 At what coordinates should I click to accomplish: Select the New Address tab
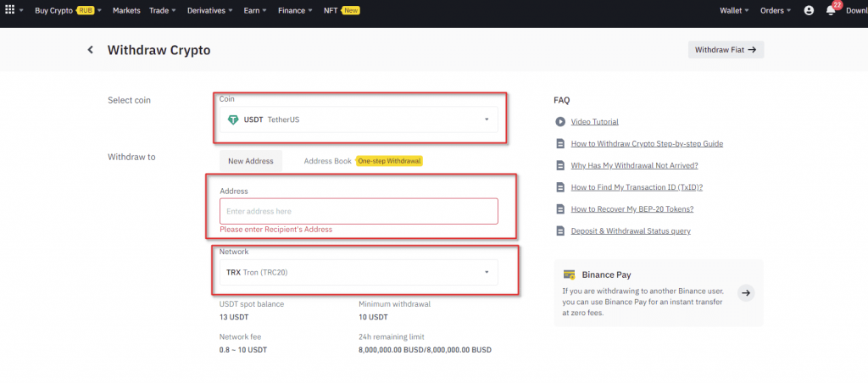[251, 160]
